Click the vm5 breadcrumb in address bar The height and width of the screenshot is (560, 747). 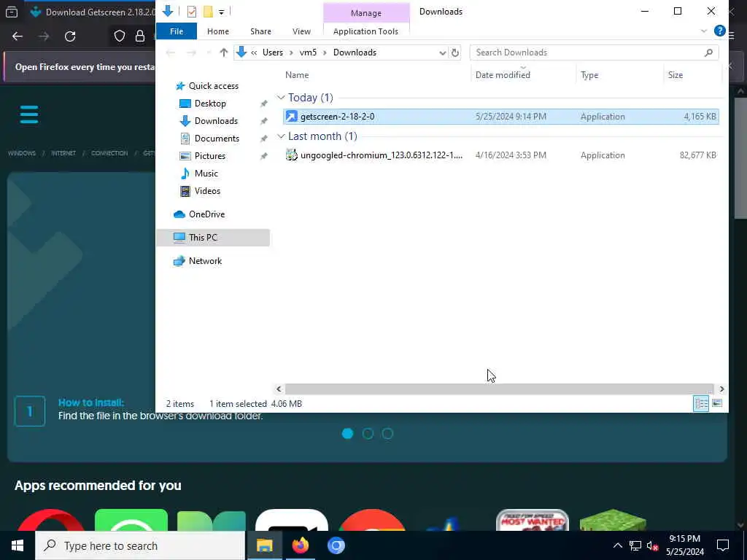pyautogui.click(x=308, y=52)
